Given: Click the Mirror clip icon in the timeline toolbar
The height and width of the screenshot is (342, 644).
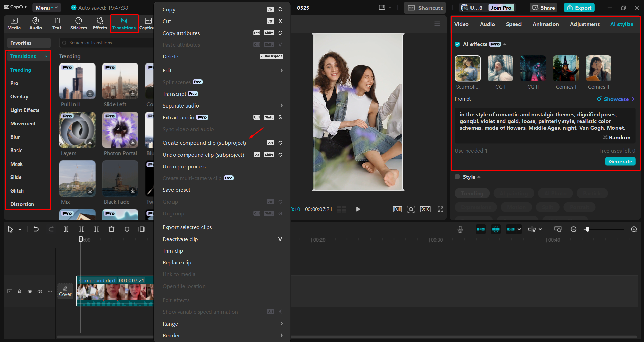Looking at the screenshot, I should click(x=142, y=229).
